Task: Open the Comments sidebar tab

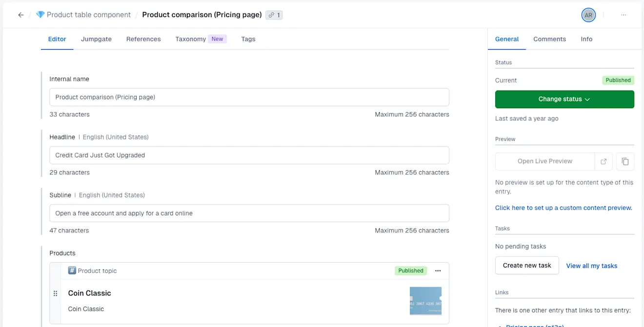Action: click(549, 39)
